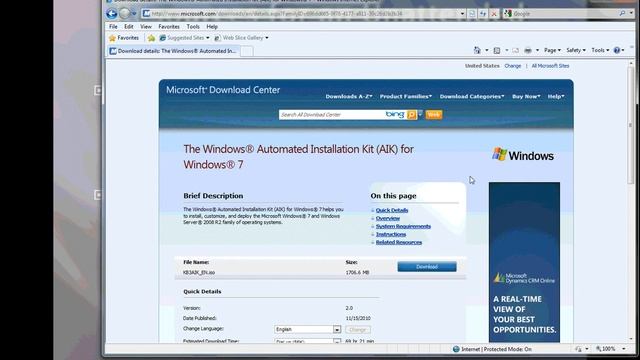Image resolution: width=640 pixels, height=360 pixels.
Task: Click the Microsoft Download Center heading
Action: 223,90
